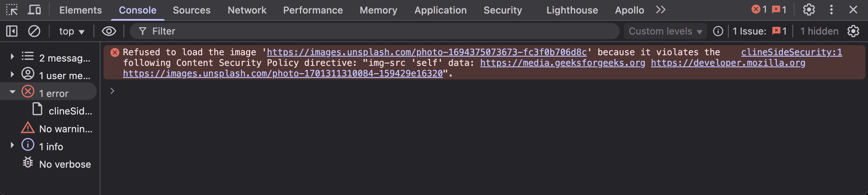Clear console with the ban icon
Image resolution: width=868 pixels, height=195 pixels.
click(34, 31)
